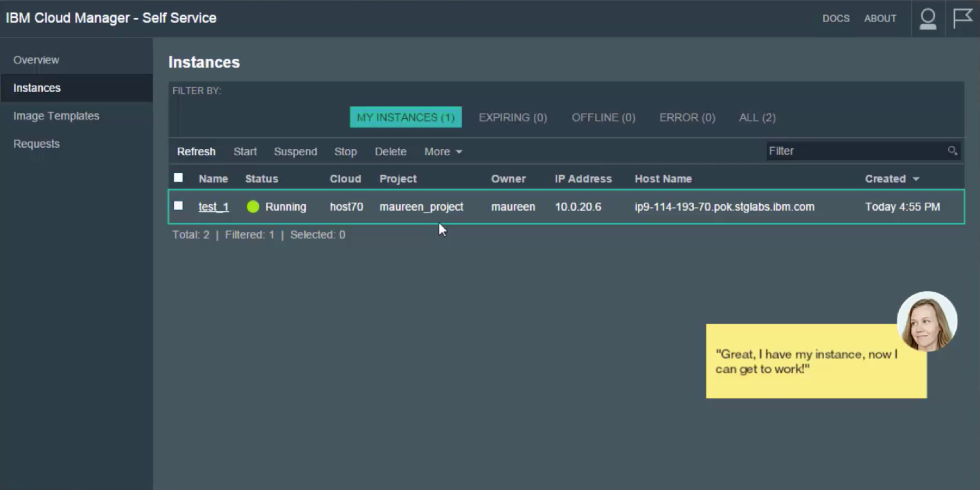Switch to the EXPIRING (0) filter
The height and width of the screenshot is (490, 980).
pyautogui.click(x=513, y=117)
